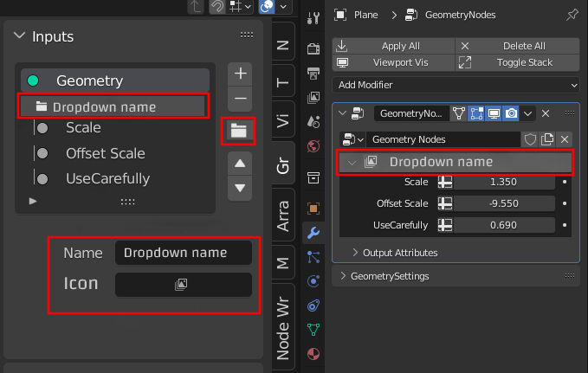Toggle the modifier's viewport display
Viewport: 588px width, 373px height.
click(494, 113)
